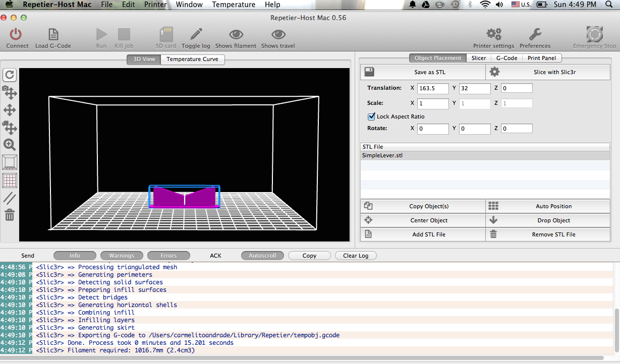
Task: Uncheck Lock Aspect Ratio
Action: (372, 116)
